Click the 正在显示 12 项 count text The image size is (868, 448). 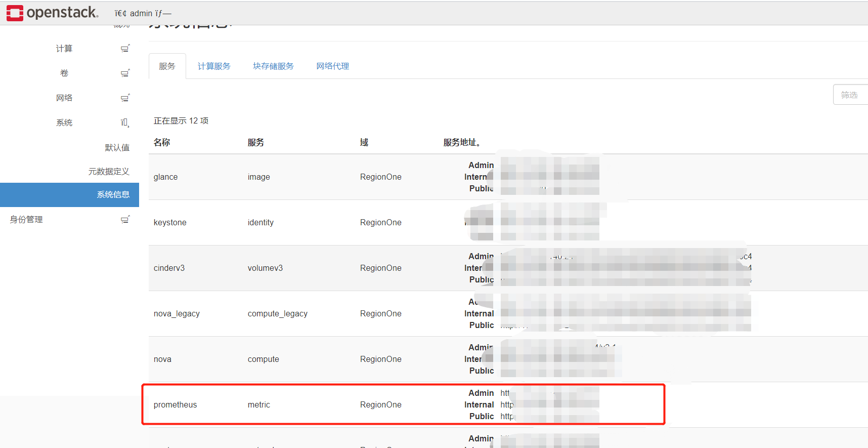click(181, 121)
